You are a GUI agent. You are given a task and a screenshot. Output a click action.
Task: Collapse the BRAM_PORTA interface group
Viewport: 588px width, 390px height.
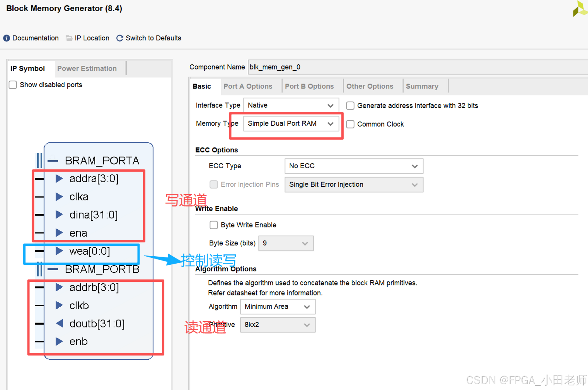[x=53, y=161]
